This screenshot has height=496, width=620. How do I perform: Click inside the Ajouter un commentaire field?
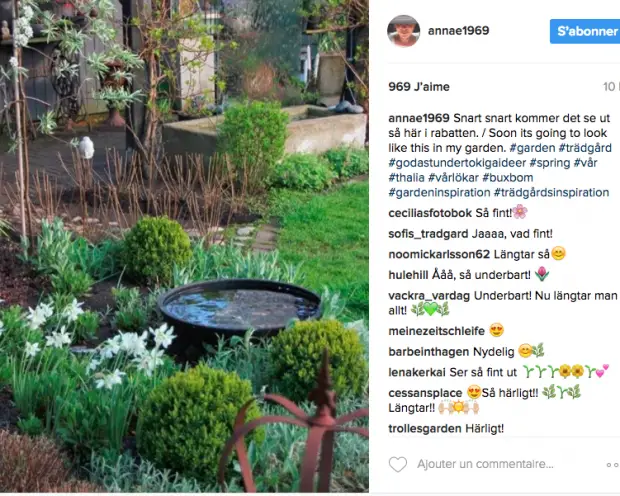pos(485,464)
